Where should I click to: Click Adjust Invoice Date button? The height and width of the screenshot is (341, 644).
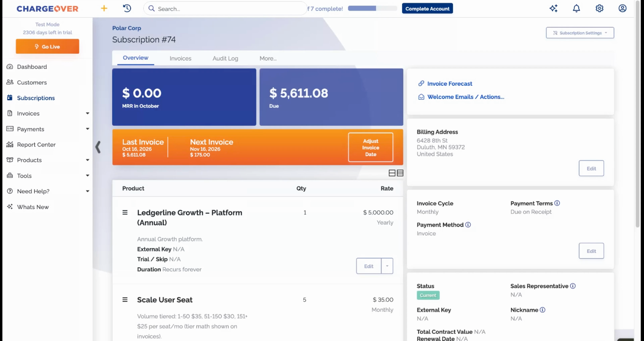point(370,148)
